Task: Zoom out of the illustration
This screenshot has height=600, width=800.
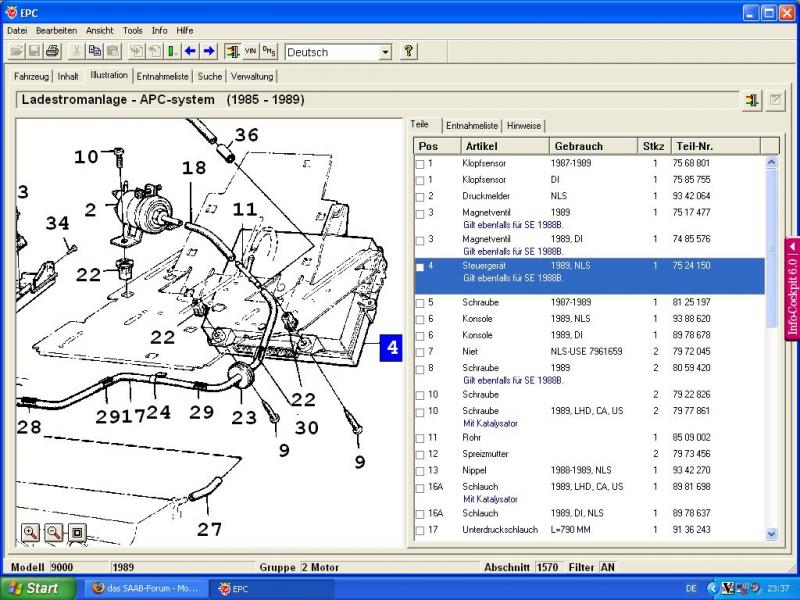Action: click(54, 533)
